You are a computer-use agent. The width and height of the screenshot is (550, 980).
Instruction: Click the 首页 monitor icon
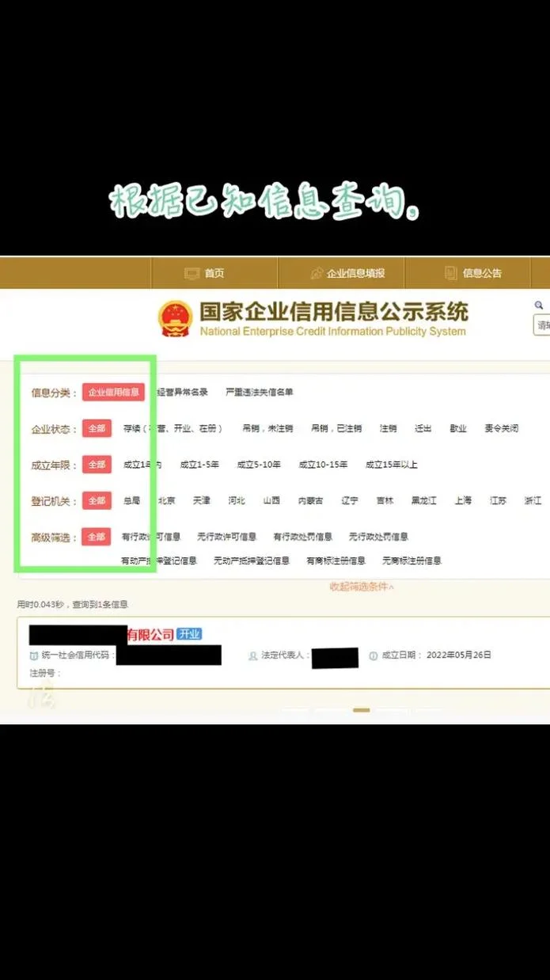coord(192,273)
